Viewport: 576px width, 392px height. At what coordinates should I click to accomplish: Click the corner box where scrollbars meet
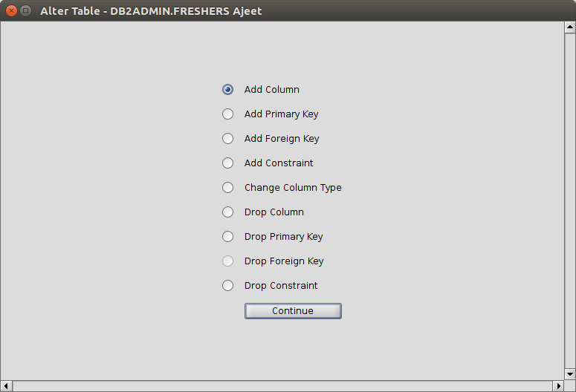[x=570, y=386]
